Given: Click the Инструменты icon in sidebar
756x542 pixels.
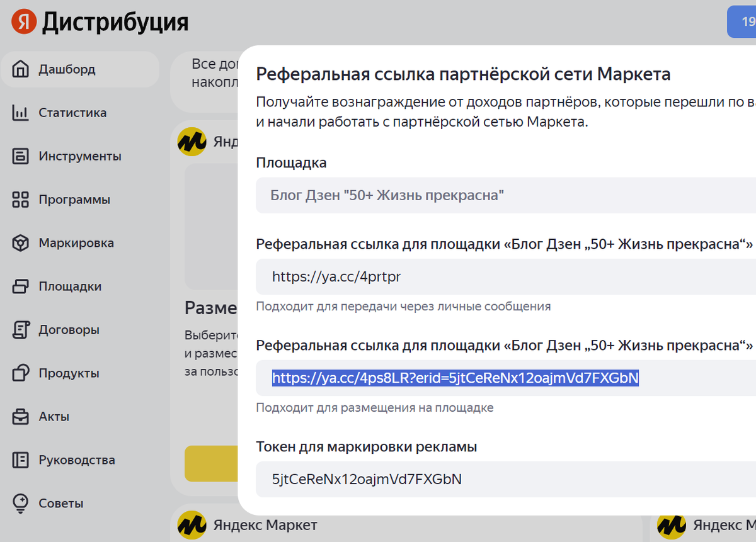Looking at the screenshot, I should [x=21, y=156].
